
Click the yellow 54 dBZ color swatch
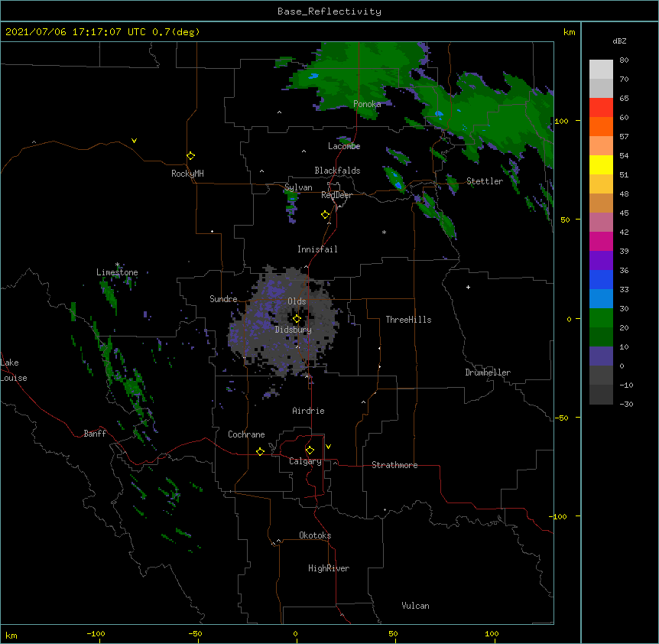601,164
